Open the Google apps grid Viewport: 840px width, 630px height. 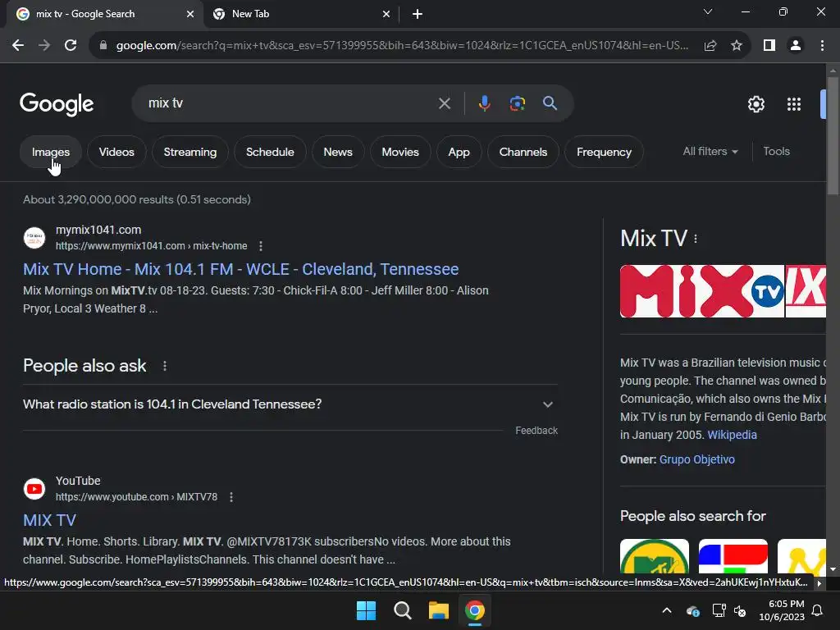click(x=794, y=104)
